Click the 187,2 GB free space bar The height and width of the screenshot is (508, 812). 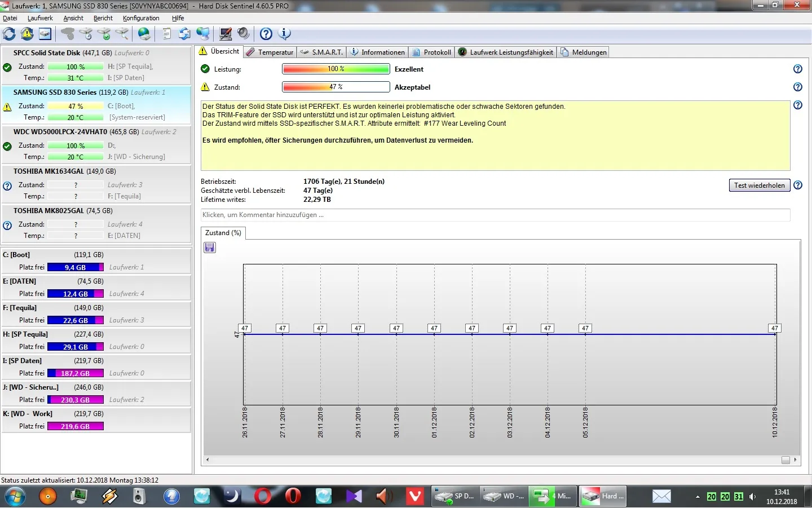tap(76, 373)
